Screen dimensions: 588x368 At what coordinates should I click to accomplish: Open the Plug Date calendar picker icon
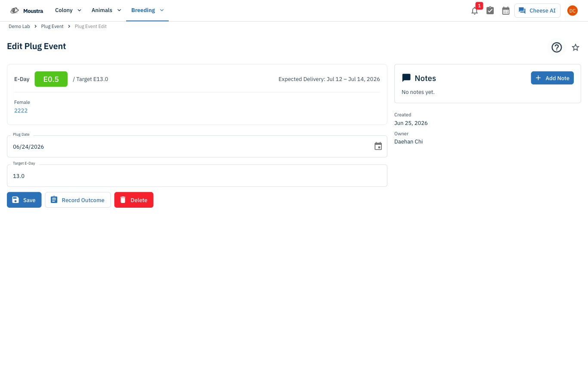pos(378,146)
